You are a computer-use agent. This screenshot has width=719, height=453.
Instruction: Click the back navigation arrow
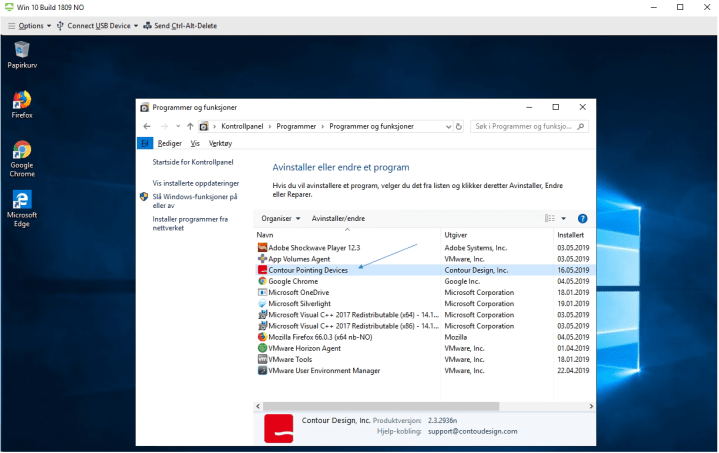point(147,127)
